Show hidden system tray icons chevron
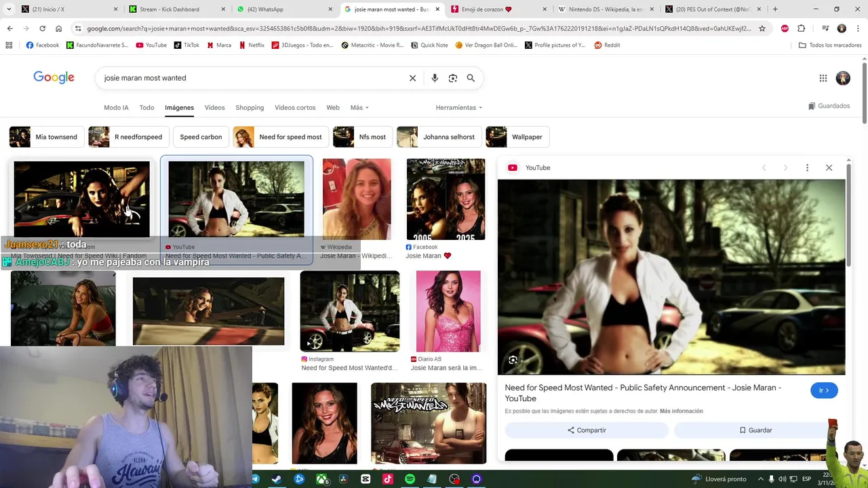 click(760, 479)
